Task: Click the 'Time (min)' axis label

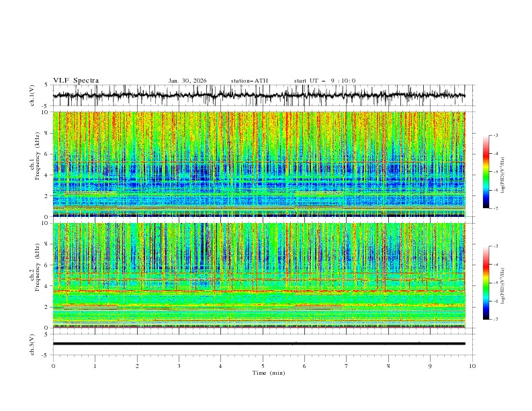Action: (269, 373)
